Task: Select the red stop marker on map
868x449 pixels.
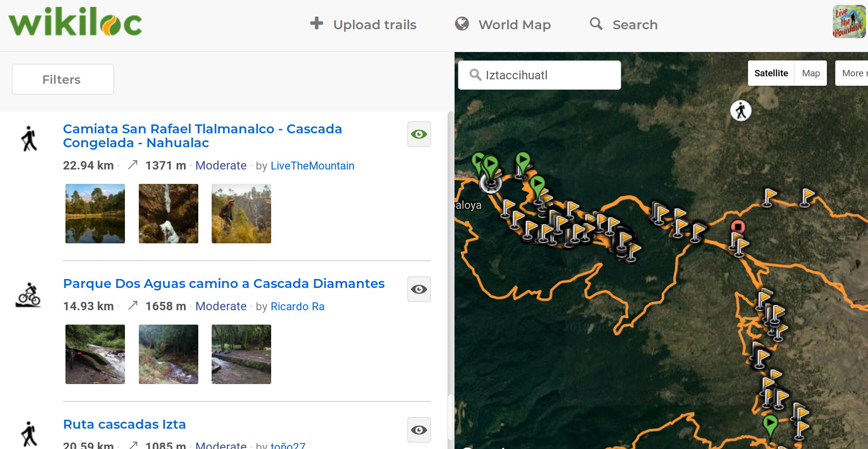Action: tap(738, 227)
